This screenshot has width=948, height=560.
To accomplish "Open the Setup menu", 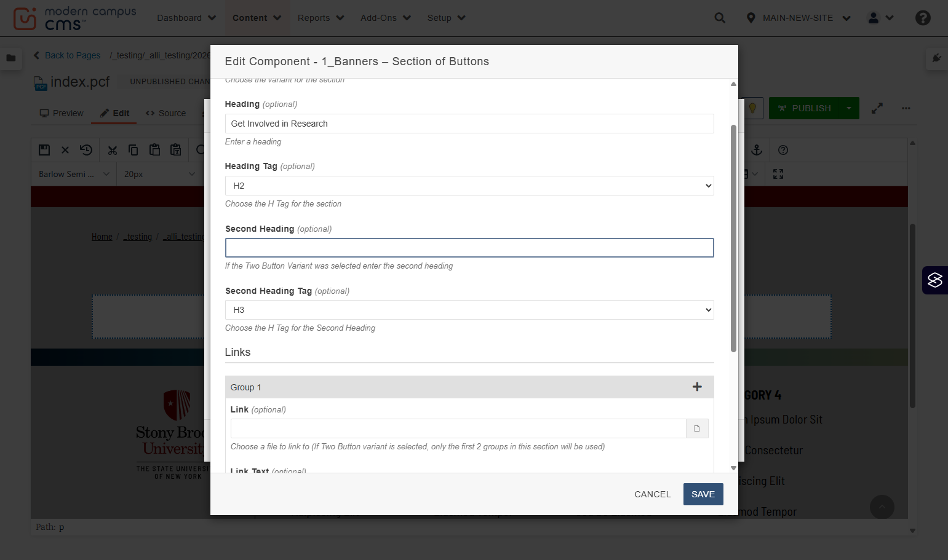I will tap(446, 18).
